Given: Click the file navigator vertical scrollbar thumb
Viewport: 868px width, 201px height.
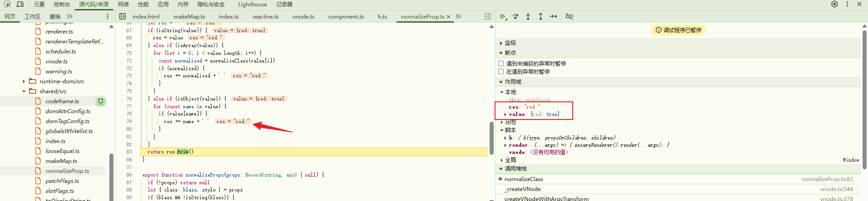Looking at the screenshot, I should 111,177.
